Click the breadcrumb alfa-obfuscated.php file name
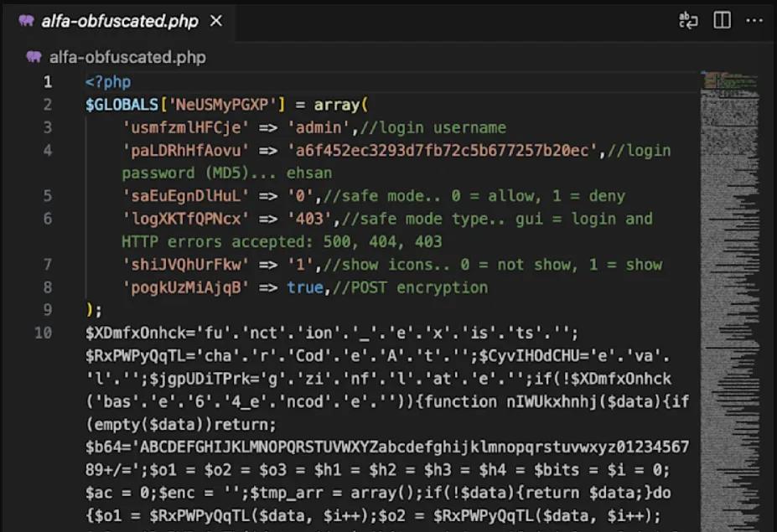777x532 pixels. [127, 57]
